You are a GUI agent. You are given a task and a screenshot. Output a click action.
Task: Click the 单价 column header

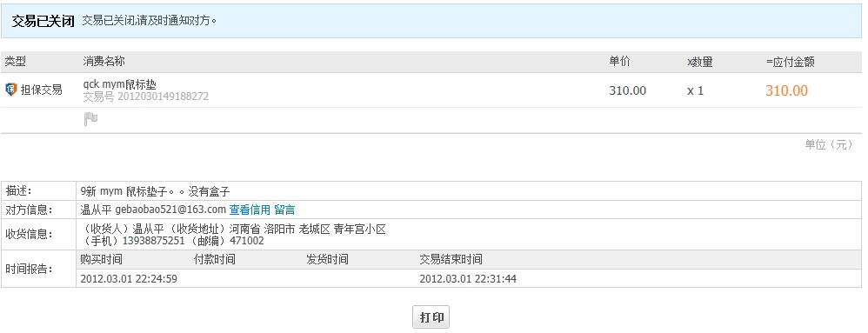point(619,62)
